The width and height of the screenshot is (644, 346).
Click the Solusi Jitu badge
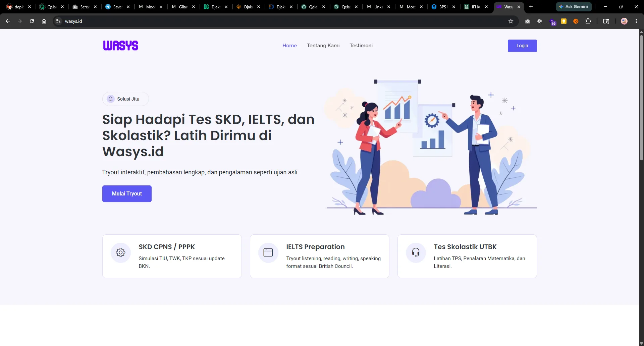pos(125,99)
